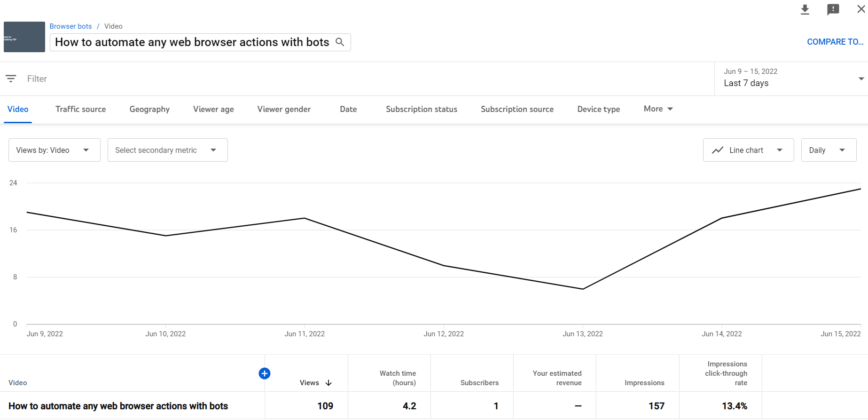This screenshot has height=420, width=868.
Task: Click the video thumbnail image
Action: (x=24, y=37)
